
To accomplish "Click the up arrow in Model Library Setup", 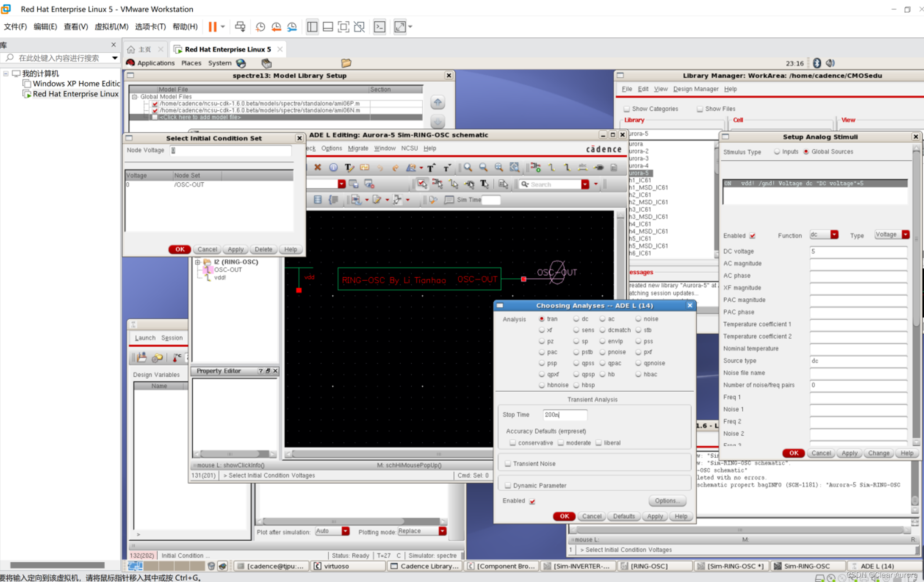I will 438,103.
